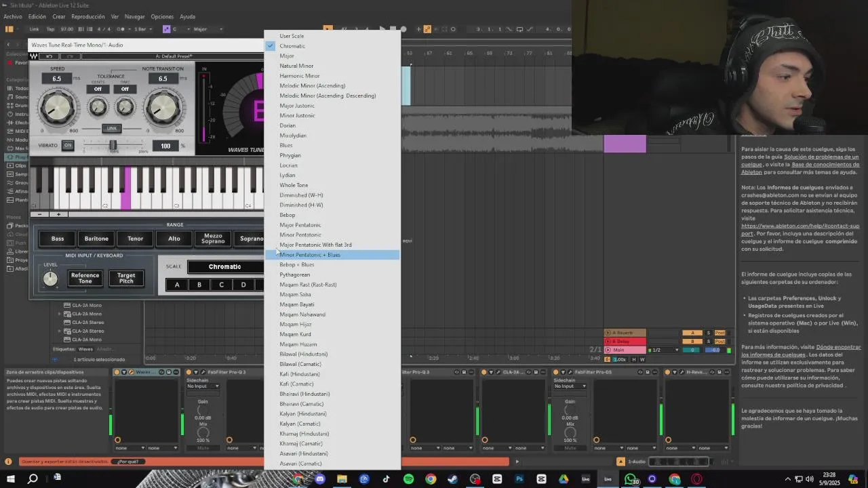This screenshot has width=868, height=488.
Task: Select the Bass range button
Action: coord(58,239)
